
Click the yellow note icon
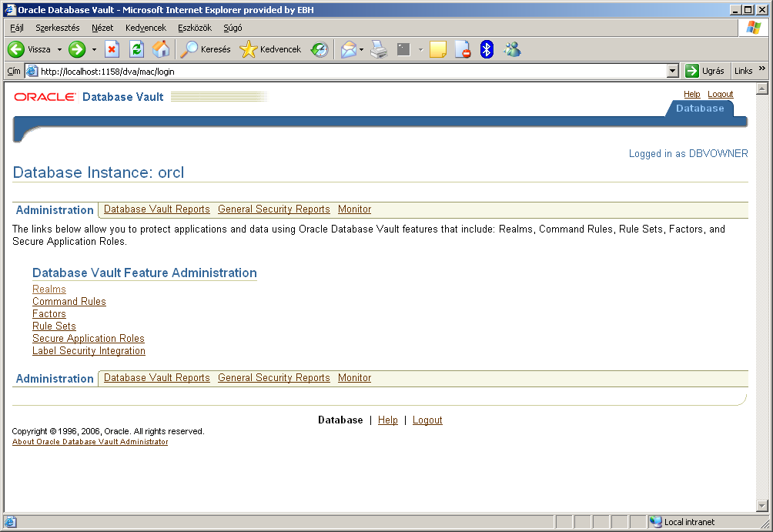tap(438, 49)
